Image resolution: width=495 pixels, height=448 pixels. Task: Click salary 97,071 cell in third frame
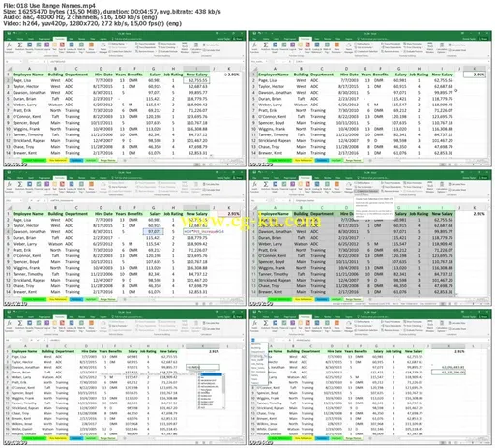coord(154,231)
